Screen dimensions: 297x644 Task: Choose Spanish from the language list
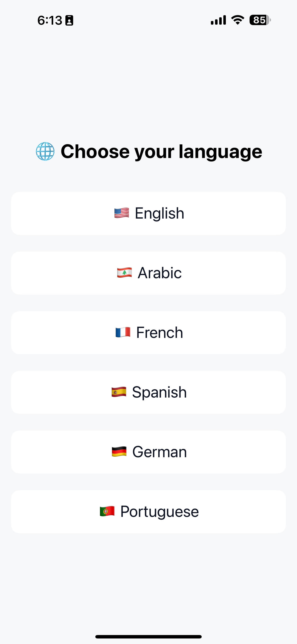pos(148,392)
